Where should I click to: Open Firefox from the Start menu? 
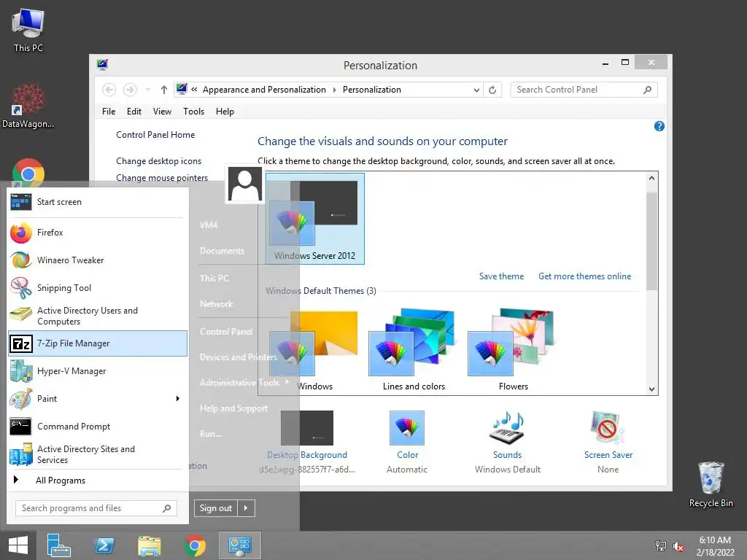coord(98,233)
